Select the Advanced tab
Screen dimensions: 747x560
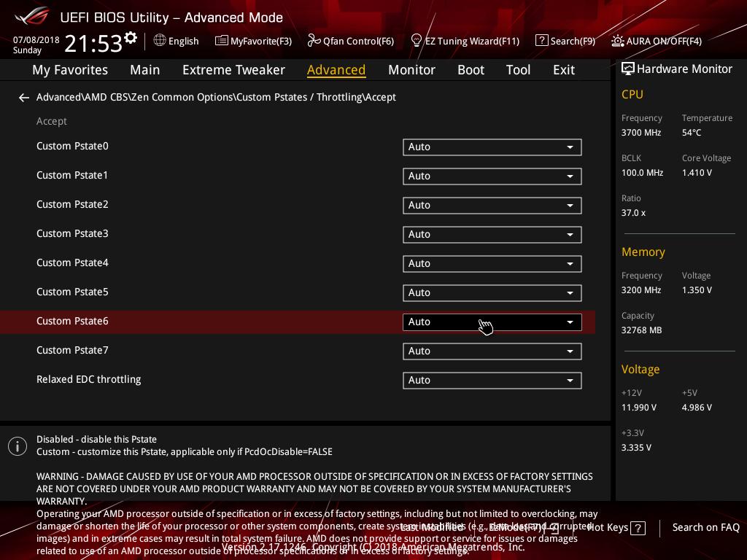point(336,70)
